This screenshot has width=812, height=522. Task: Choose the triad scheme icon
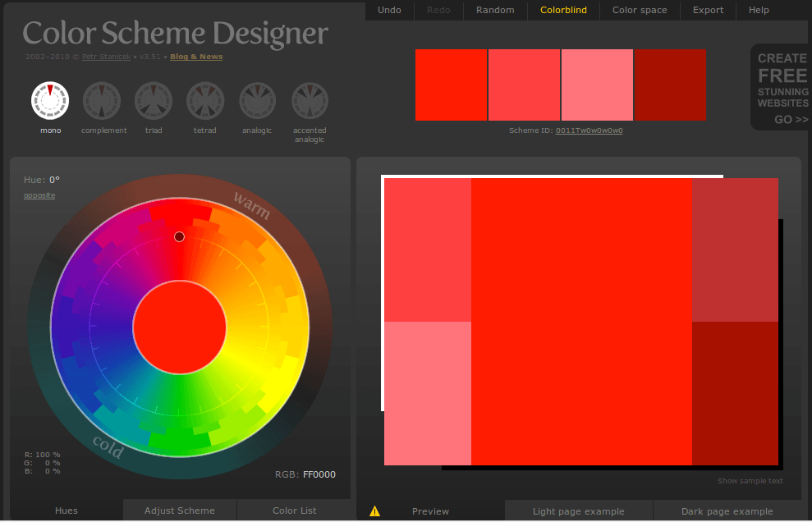154,100
